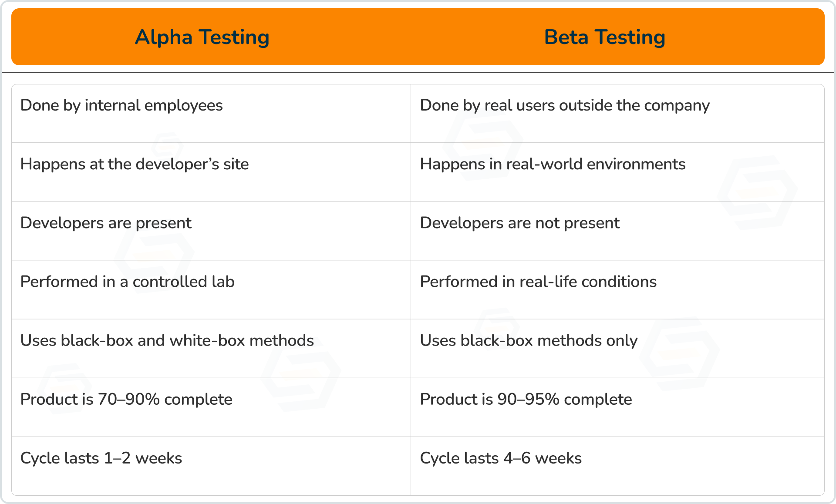Image resolution: width=836 pixels, height=504 pixels.
Task: Click the 'Product is 90–95% complete' cell
Action: [526, 399]
